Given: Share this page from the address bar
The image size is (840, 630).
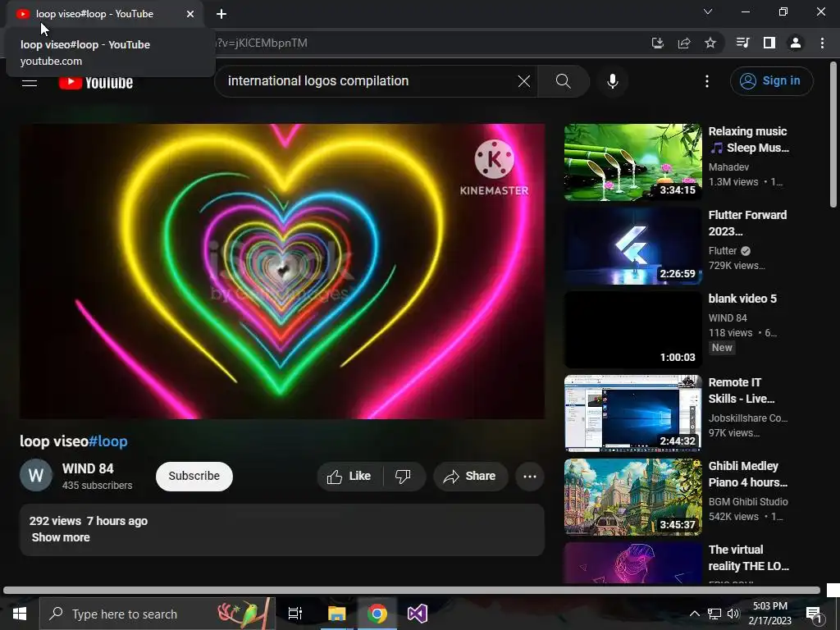Looking at the screenshot, I should [x=684, y=43].
